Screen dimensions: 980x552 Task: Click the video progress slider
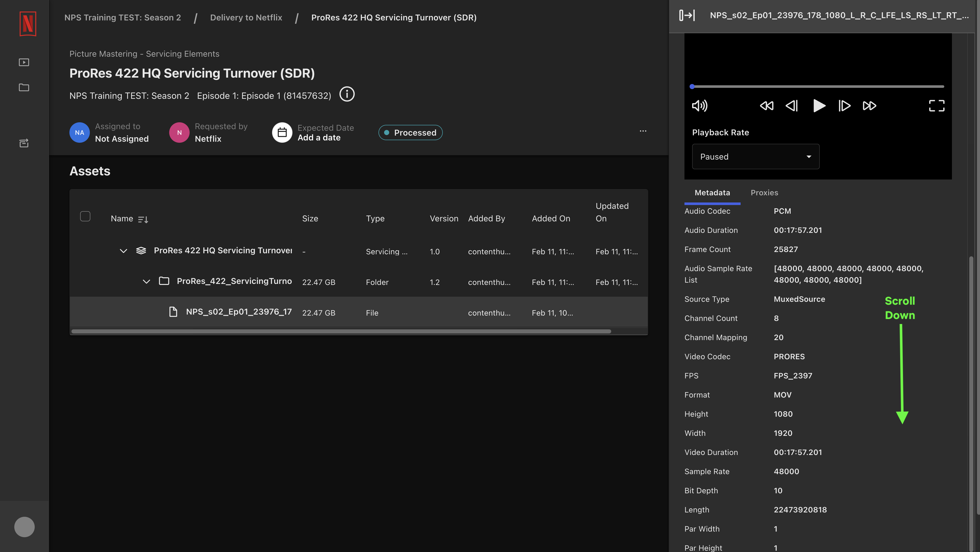[818, 86]
